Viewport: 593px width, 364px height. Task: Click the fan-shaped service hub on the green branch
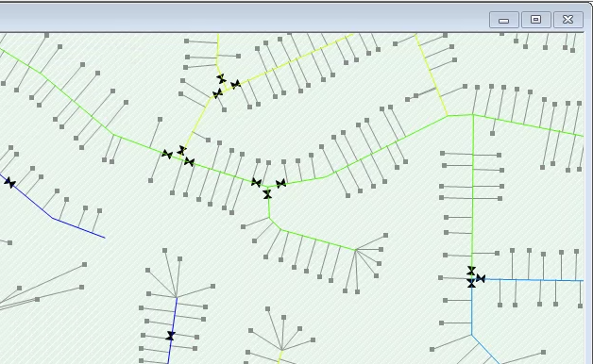click(x=355, y=250)
